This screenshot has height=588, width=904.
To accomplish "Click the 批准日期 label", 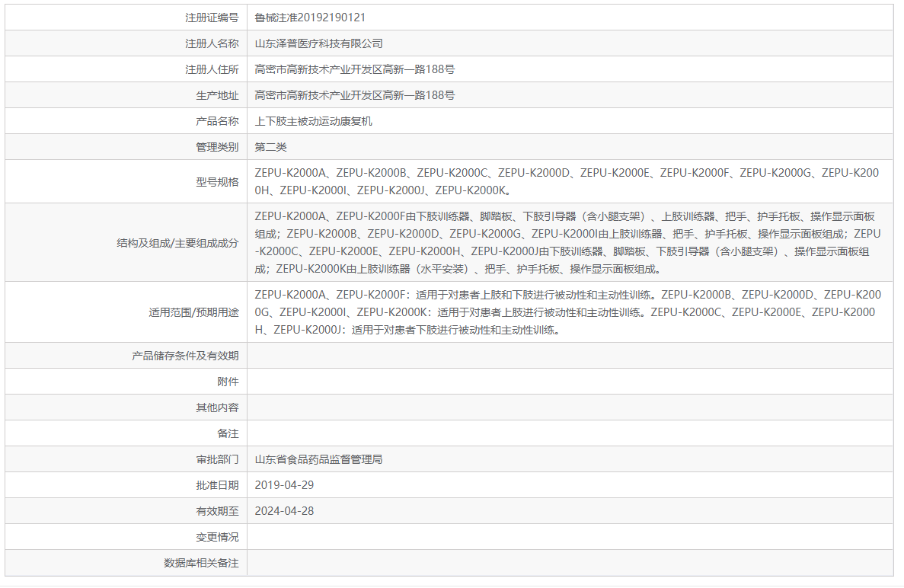I will tap(217, 485).
